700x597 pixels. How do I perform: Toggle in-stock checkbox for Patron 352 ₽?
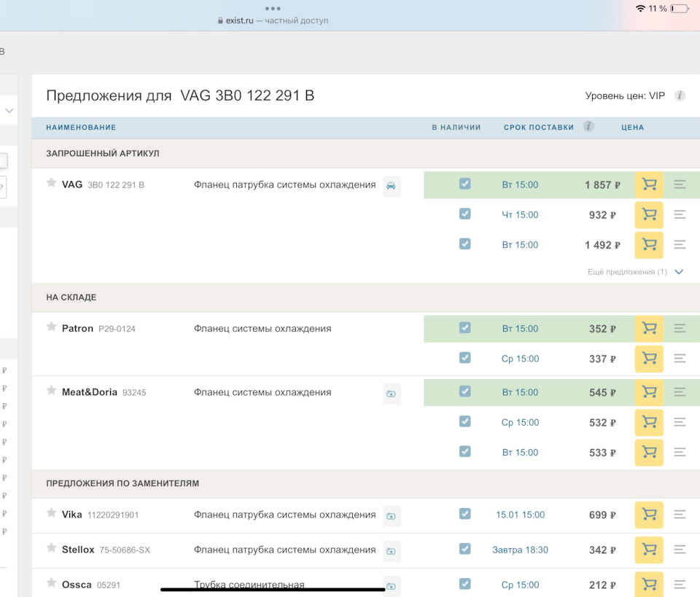(464, 327)
